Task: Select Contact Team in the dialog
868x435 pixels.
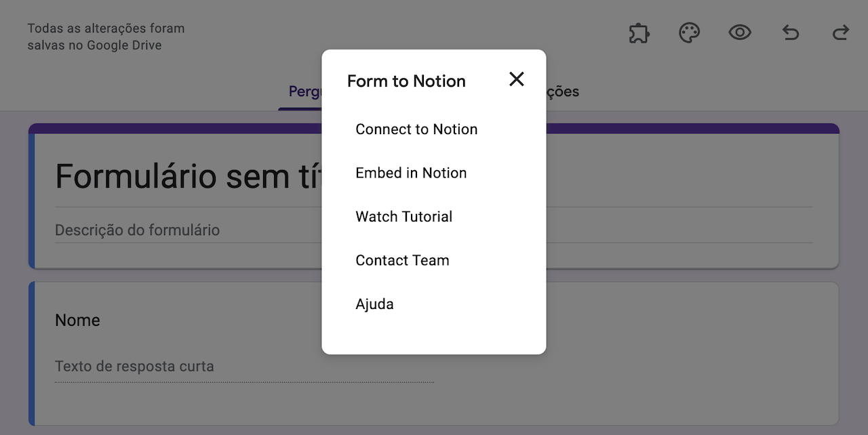Action: pyautogui.click(x=402, y=260)
